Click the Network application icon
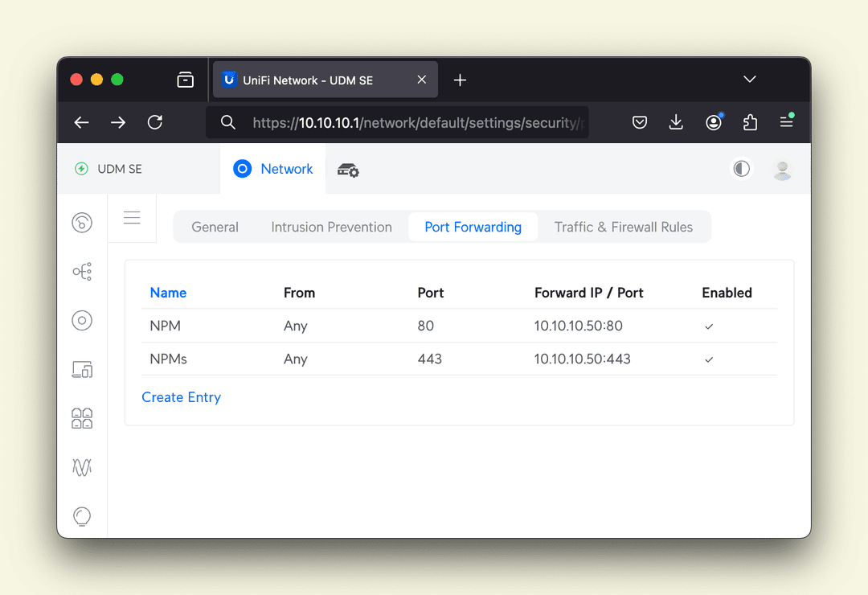Viewport: 868px width, 595px height. click(243, 168)
